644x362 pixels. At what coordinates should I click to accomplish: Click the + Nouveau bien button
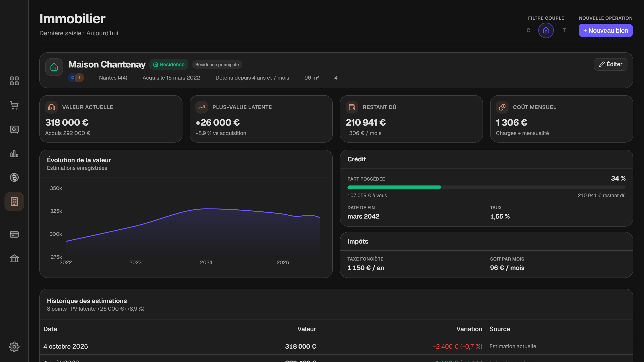pyautogui.click(x=606, y=30)
